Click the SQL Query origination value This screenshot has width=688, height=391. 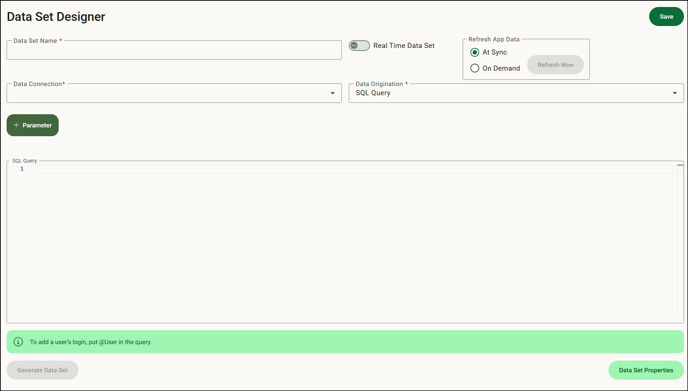pos(373,93)
